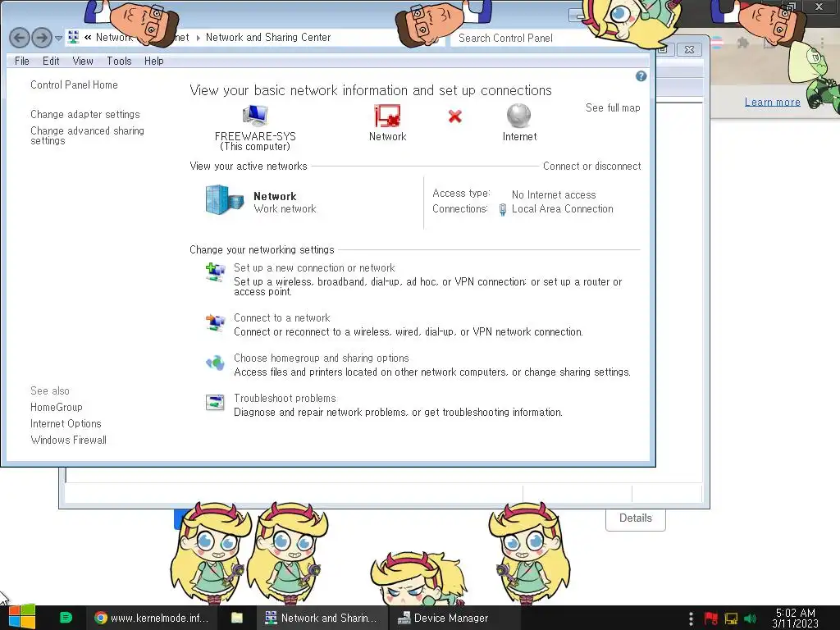
Task: Click the Details button in background window
Action: [636, 518]
